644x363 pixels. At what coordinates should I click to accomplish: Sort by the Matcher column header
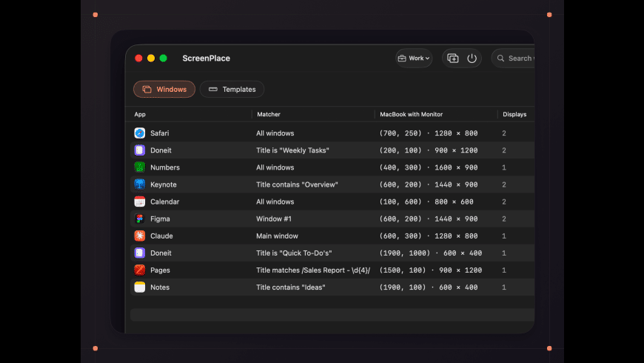click(x=269, y=114)
